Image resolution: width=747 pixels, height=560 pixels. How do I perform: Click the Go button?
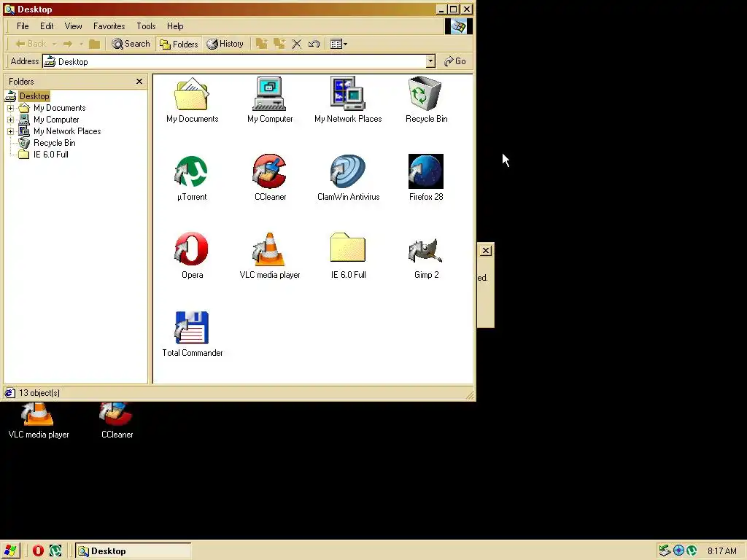click(x=455, y=61)
